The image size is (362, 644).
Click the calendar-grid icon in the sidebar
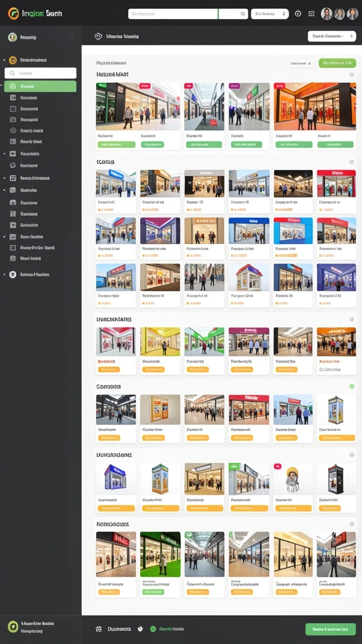[13, 178]
